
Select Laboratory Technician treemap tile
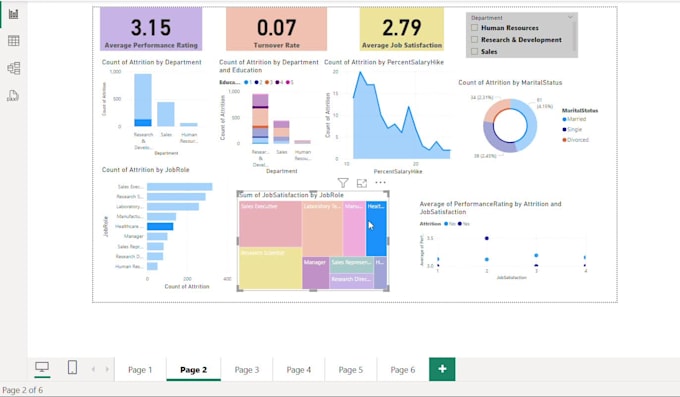(322, 229)
